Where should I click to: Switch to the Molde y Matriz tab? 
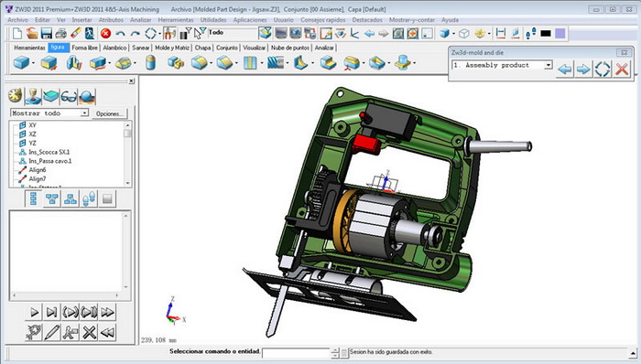[172, 48]
